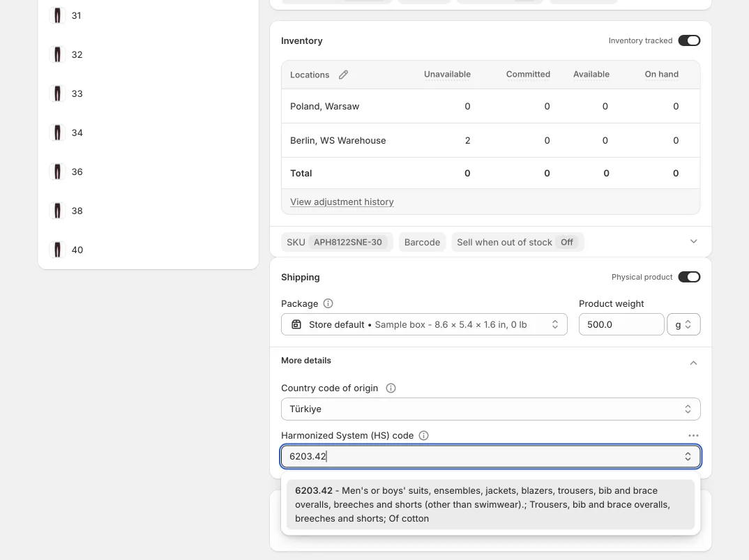Screen dimensions: 749x560
Task: Expand the SKU and barcode row chevron
Action: pos(693,241)
